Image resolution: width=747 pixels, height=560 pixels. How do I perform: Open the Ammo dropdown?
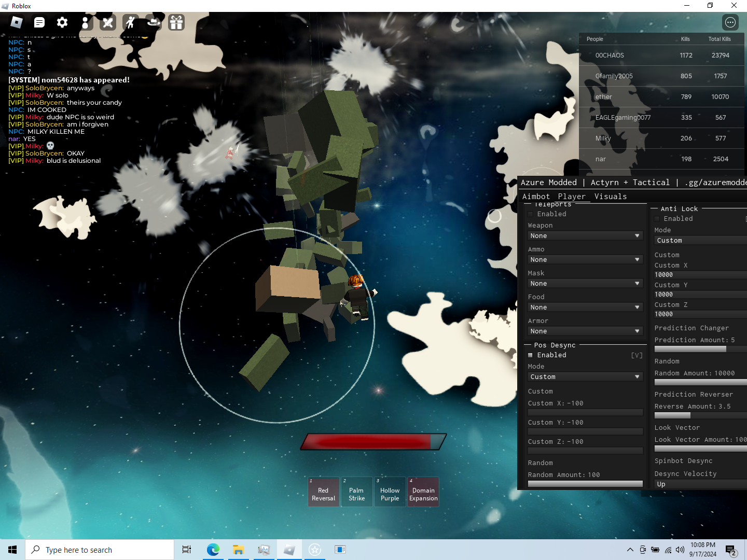coord(585,260)
